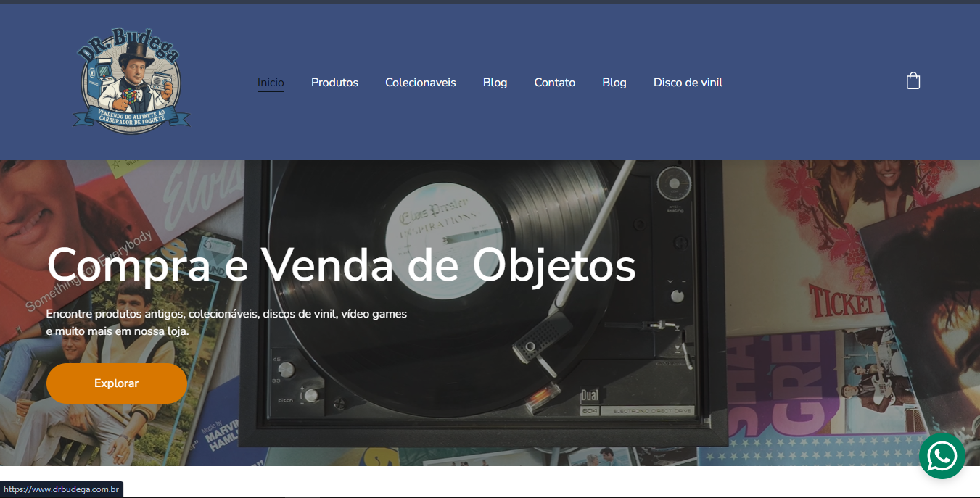The image size is (980, 498).
Task: Click the Blog link beside Disco de vinil
Action: 614,83
